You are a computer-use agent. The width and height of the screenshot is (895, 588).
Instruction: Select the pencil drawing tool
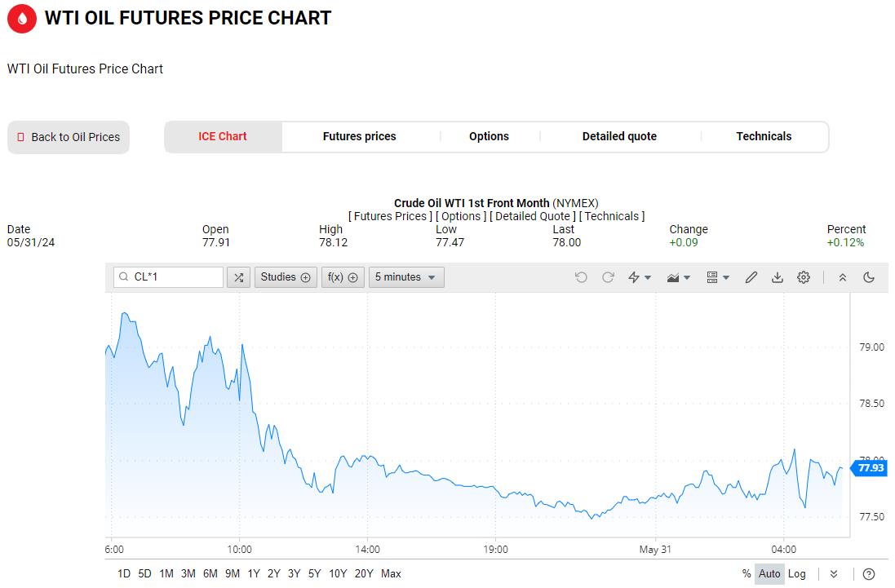(x=751, y=277)
